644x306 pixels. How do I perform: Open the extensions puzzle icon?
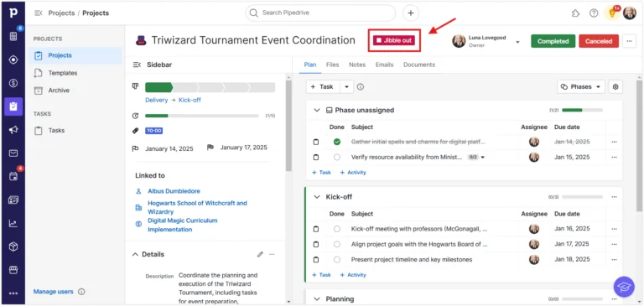click(x=575, y=13)
